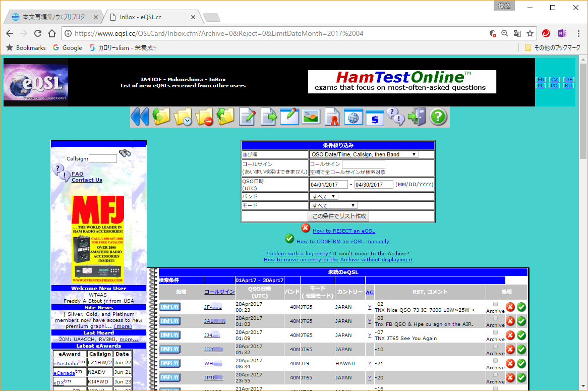Image resolution: width=588 pixels, height=391 pixels.
Task: Open the Bookmarks folder in bookmarks bar
Action: (26, 47)
